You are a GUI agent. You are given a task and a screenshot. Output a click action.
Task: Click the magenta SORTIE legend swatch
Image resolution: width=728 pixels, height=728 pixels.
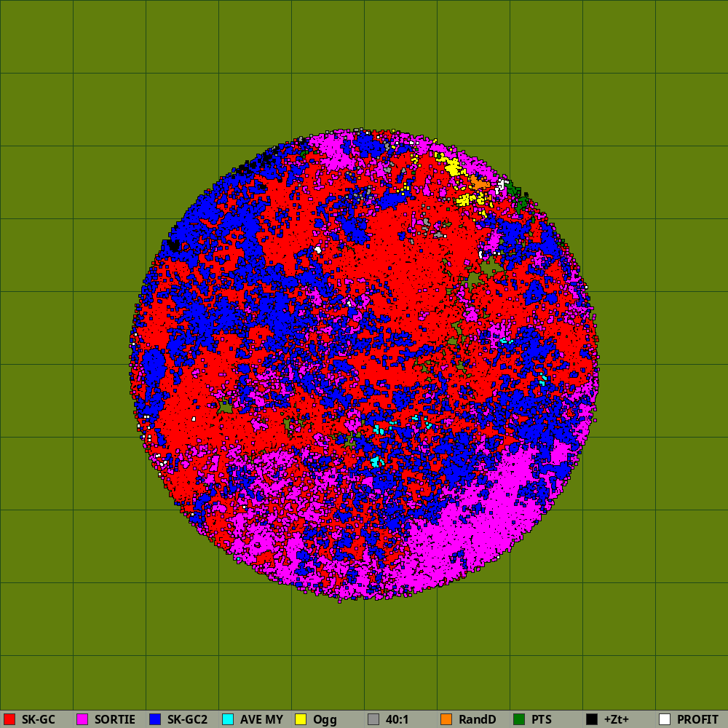coord(82,719)
